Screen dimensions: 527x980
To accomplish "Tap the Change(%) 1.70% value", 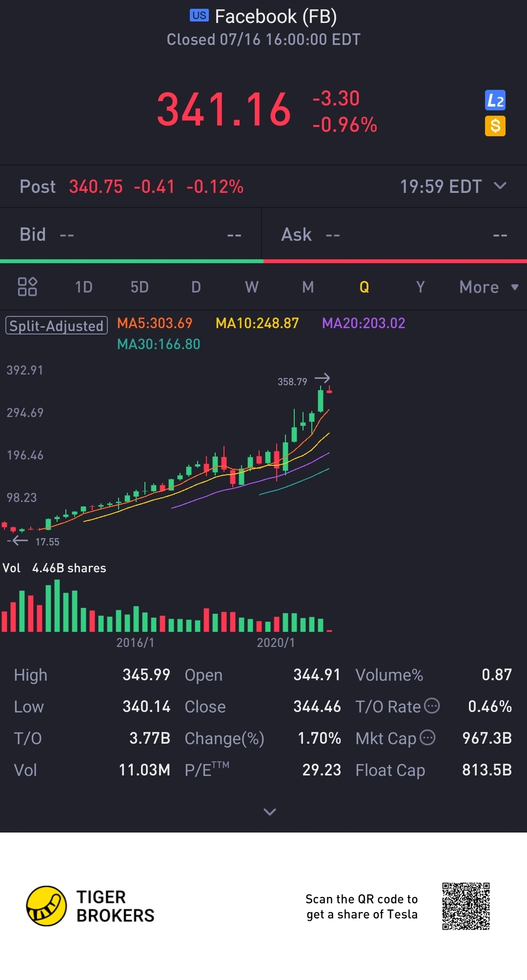I will point(319,738).
